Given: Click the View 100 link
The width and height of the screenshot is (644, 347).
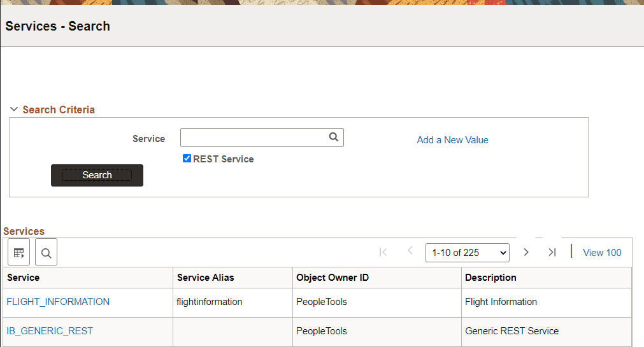Looking at the screenshot, I should click(x=602, y=253).
